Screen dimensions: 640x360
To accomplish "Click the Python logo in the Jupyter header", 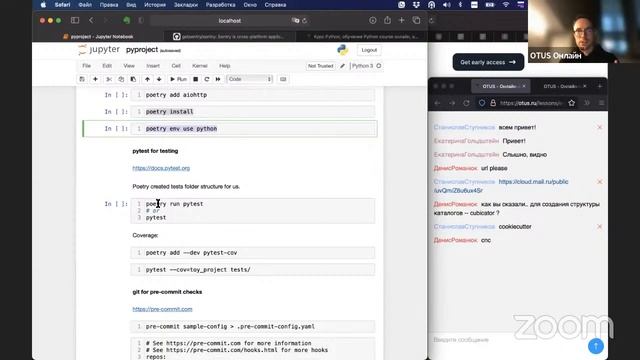I will [342, 50].
